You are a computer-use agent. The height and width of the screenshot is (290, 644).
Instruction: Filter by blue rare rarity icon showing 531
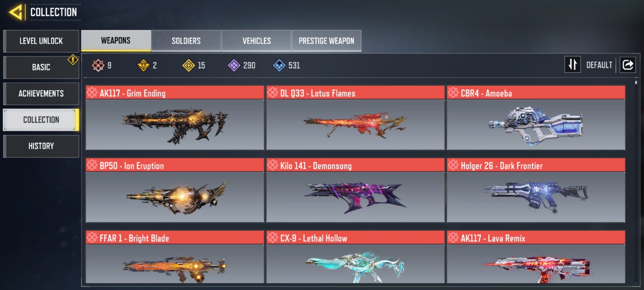[x=279, y=65]
